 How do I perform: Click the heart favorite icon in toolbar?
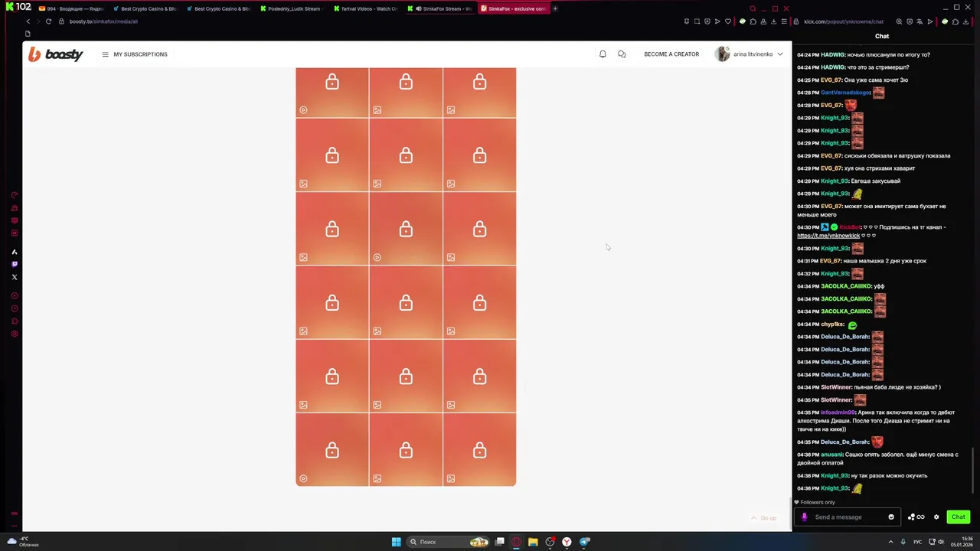pos(728,21)
